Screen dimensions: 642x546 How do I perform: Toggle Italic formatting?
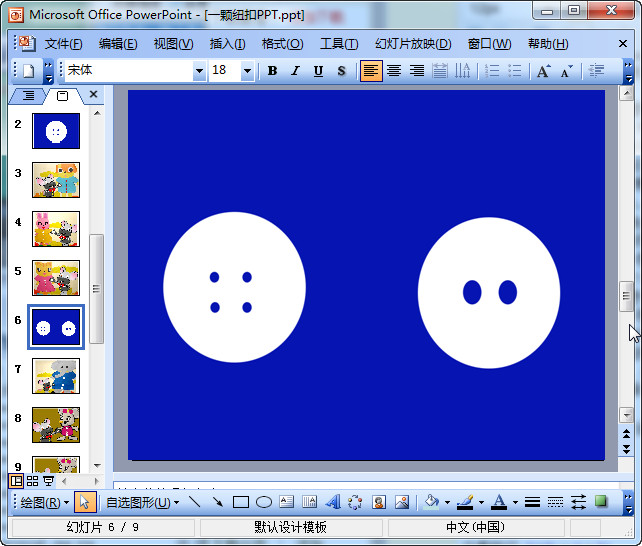pos(295,71)
